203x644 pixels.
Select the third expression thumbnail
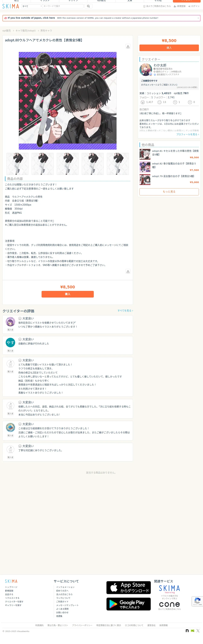tap(68, 164)
